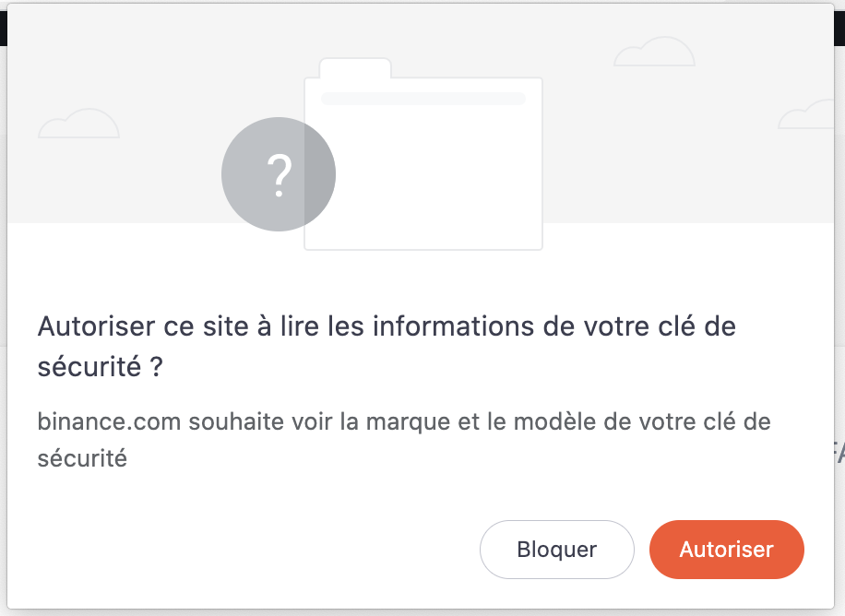The image size is (845, 616).
Task: Click the illustrated address bar in the window graphic
Action: tap(423, 98)
